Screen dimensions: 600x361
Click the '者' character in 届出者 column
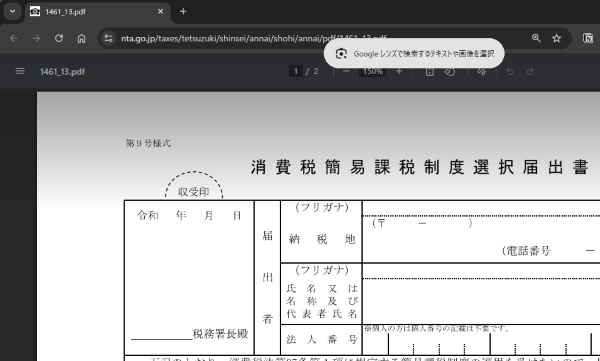[x=267, y=319]
